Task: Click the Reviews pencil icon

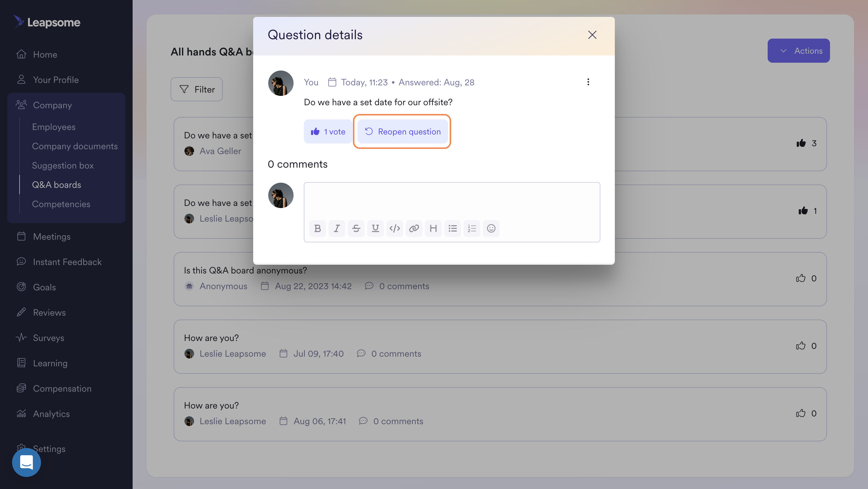Action: pyautogui.click(x=21, y=312)
